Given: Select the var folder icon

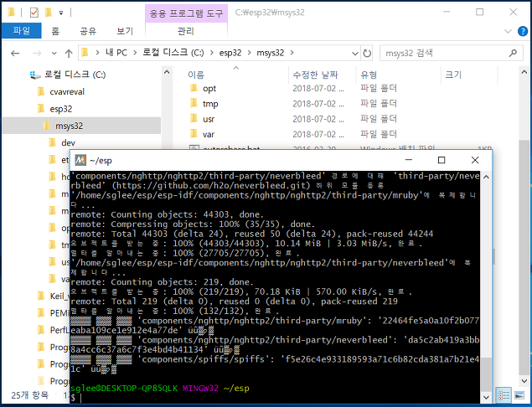Looking at the screenshot, I should [x=194, y=134].
